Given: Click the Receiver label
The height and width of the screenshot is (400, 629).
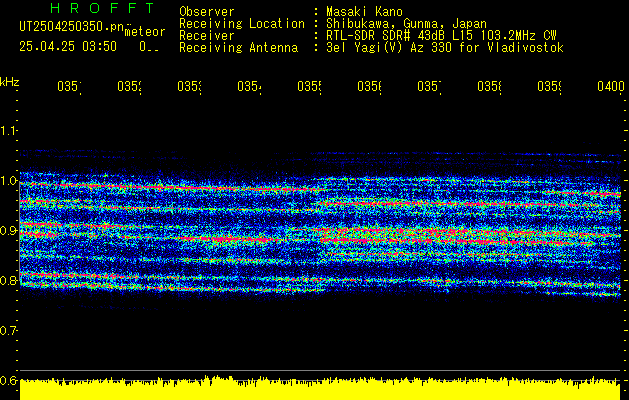Looking at the screenshot, I should click(207, 36).
